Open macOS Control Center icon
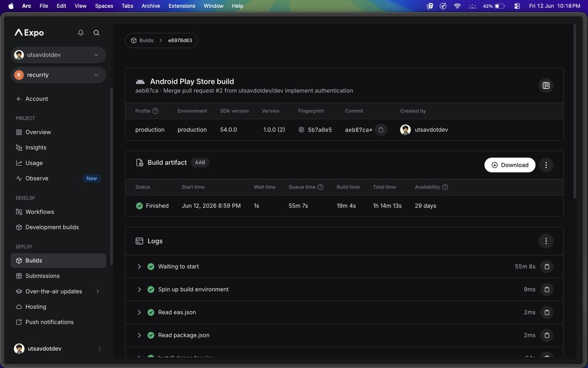588x368 pixels. pos(517,6)
